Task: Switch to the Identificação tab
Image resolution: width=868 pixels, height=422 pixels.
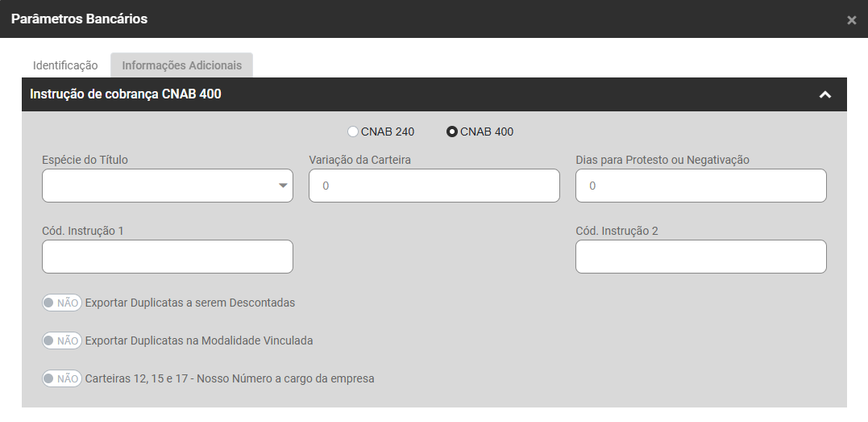Action: click(65, 65)
